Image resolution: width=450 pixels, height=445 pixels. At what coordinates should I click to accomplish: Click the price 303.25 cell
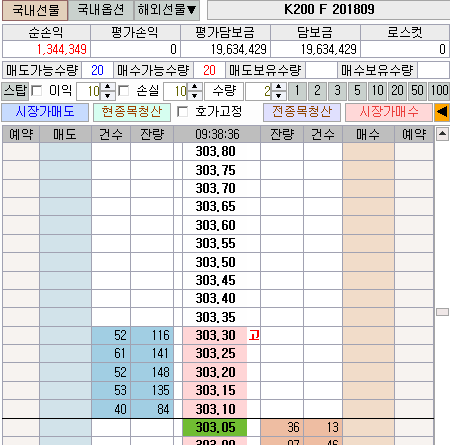215,354
